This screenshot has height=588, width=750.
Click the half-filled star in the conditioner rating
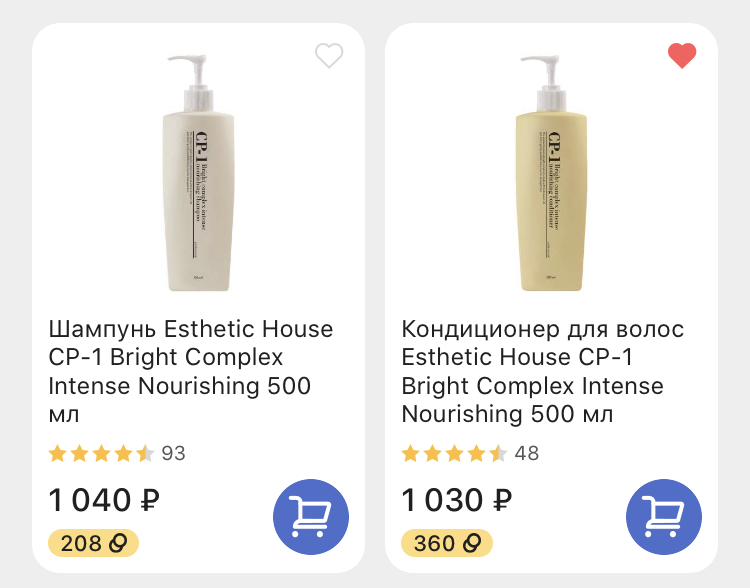(x=498, y=454)
